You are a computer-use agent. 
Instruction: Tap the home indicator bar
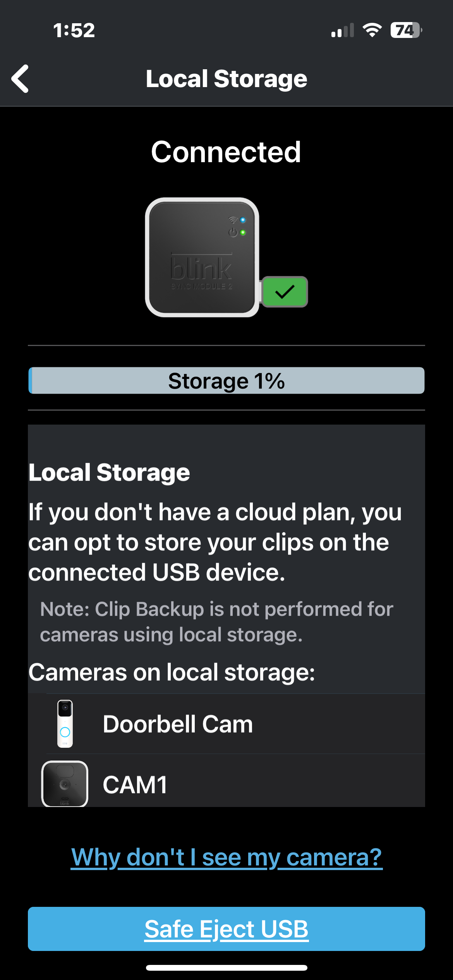(226, 968)
